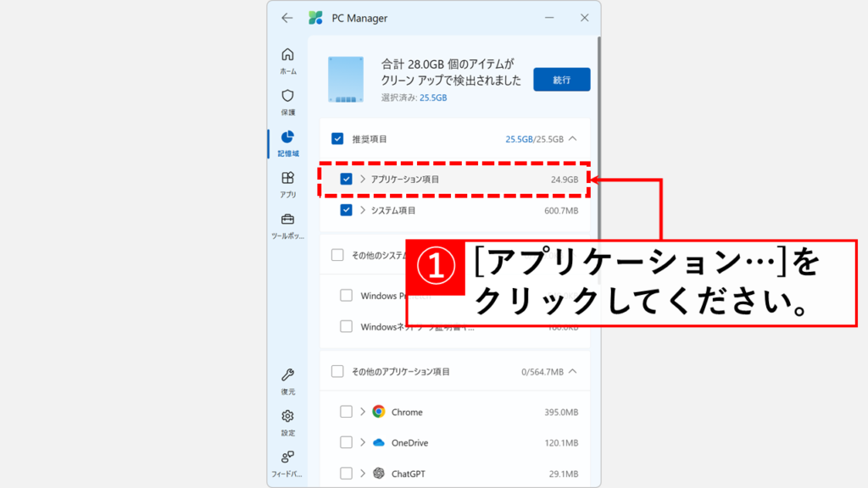Expand the アプリケーション項目 chevron
Viewport: 868px width, 488px height.
tap(363, 180)
